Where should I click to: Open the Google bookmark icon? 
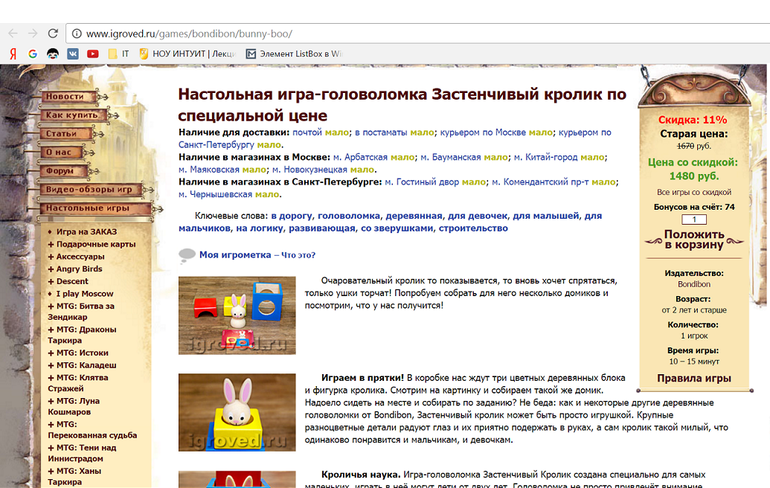[32, 53]
